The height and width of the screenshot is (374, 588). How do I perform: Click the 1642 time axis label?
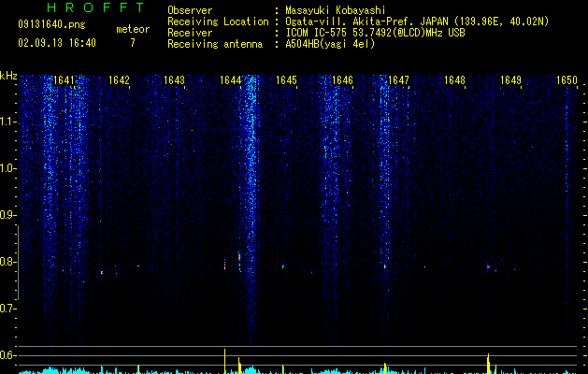coord(119,80)
